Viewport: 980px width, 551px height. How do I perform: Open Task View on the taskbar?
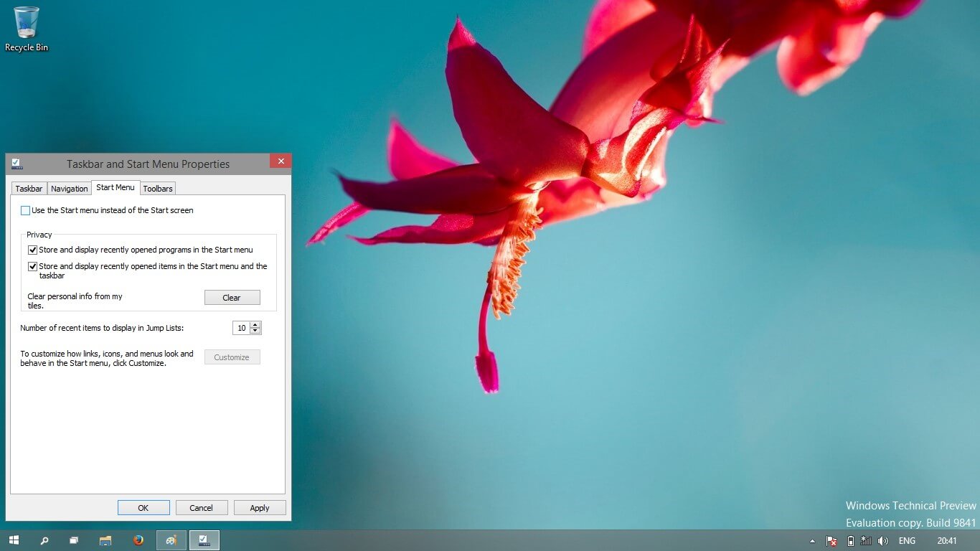pos(74,540)
